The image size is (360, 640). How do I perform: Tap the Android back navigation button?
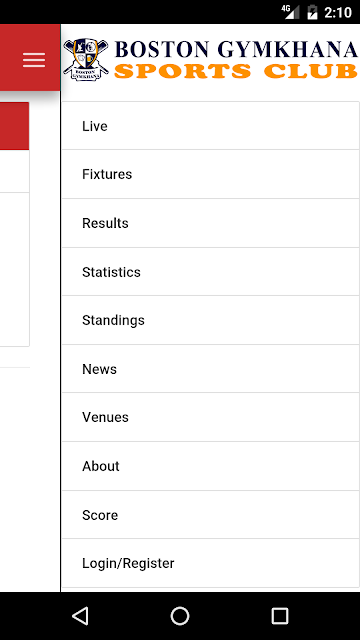click(80, 616)
